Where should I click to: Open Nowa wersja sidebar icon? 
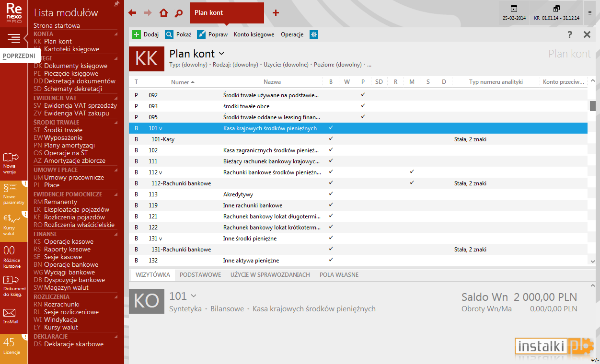(11, 163)
